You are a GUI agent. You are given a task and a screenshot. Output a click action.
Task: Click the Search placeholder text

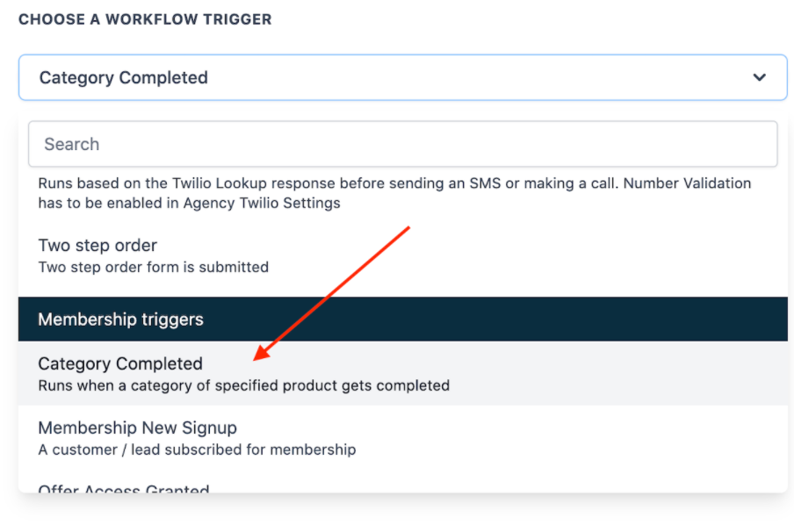pos(72,144)
